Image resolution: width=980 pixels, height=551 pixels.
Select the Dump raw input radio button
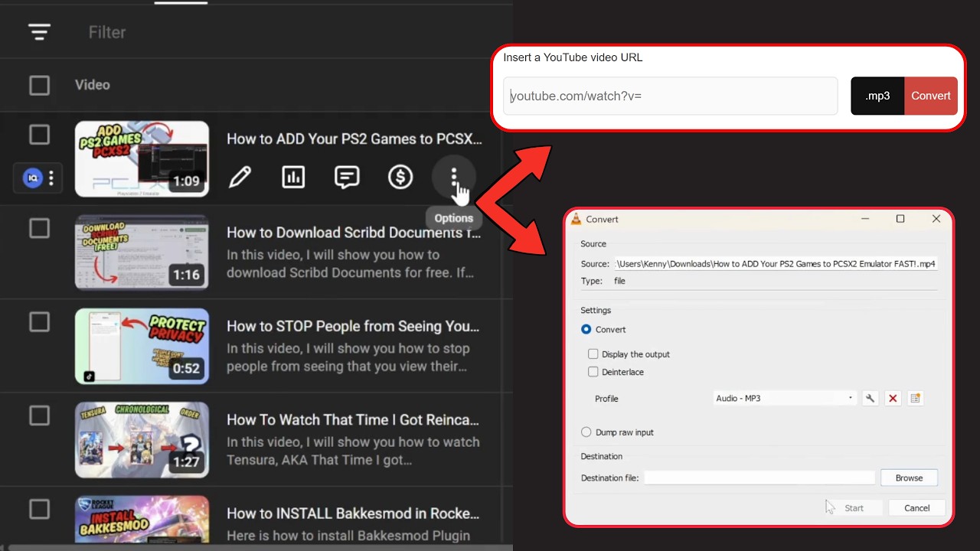pos(586,432)
